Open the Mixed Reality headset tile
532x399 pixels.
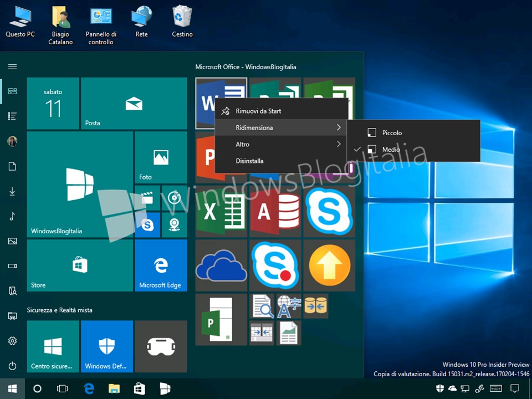coord(161,346)
